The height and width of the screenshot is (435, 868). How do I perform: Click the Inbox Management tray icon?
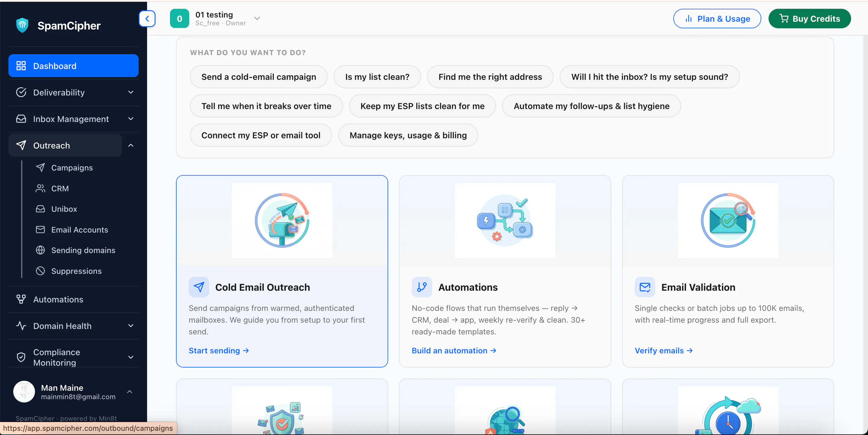pyautogui.click(x=21, y=119)
